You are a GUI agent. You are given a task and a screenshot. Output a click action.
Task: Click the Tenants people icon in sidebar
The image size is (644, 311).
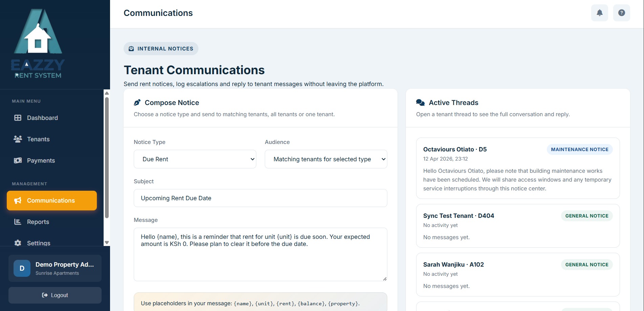(18, 139)
